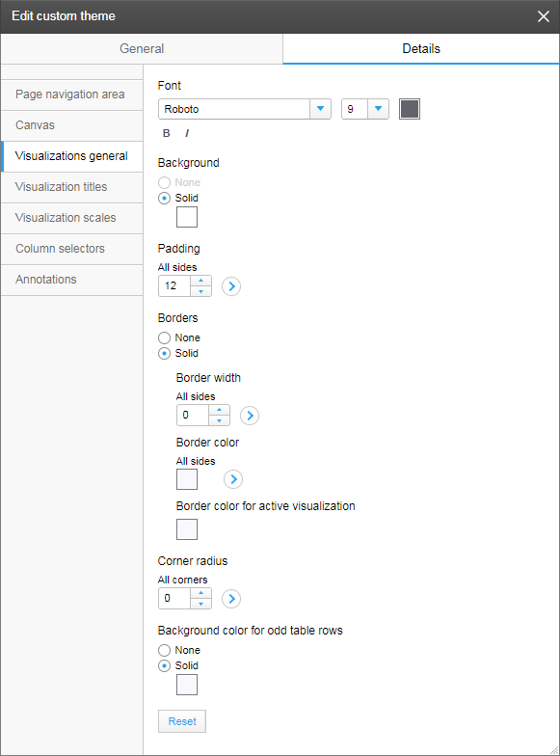This screenshot has height=756, width=560.
Task: Select Solid for Background
Action: point(164,199)
